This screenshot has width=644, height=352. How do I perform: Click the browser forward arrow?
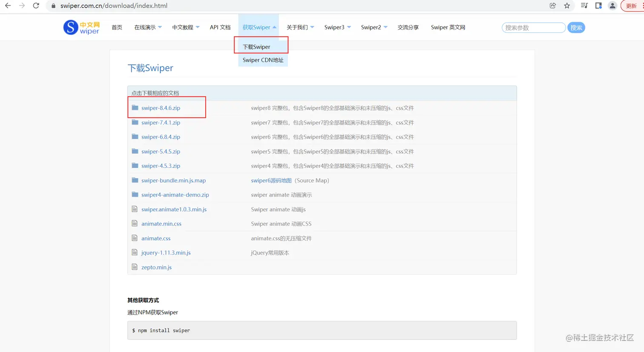(22, 6)
